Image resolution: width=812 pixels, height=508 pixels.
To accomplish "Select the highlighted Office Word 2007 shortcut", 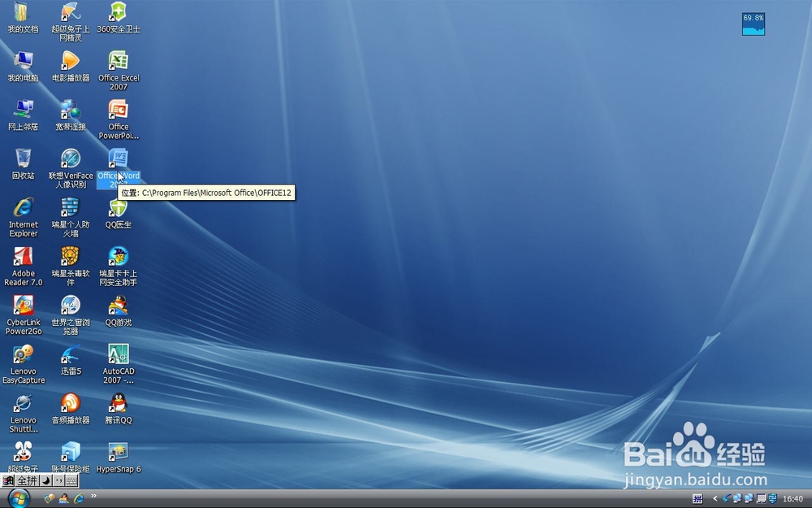I will click(x=118, y=168).
